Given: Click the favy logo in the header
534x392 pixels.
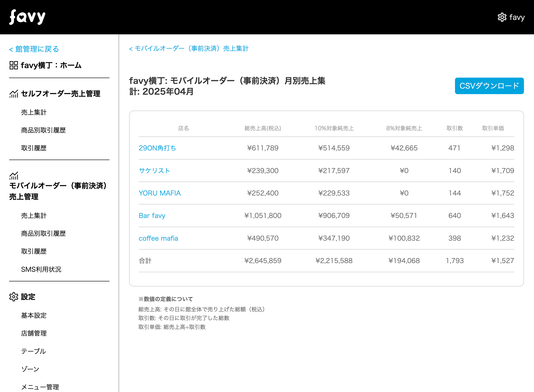Looking at the screenshot, I should point(27,17).
